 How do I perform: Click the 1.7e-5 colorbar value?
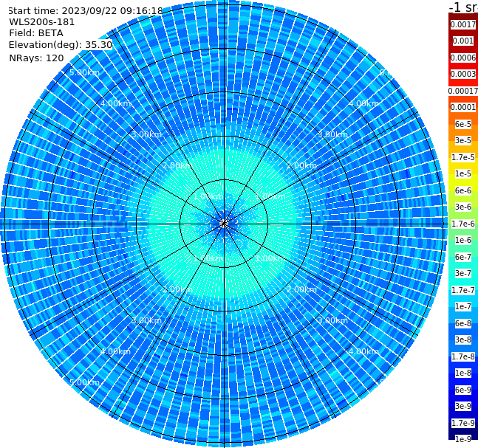coord(462,157)
